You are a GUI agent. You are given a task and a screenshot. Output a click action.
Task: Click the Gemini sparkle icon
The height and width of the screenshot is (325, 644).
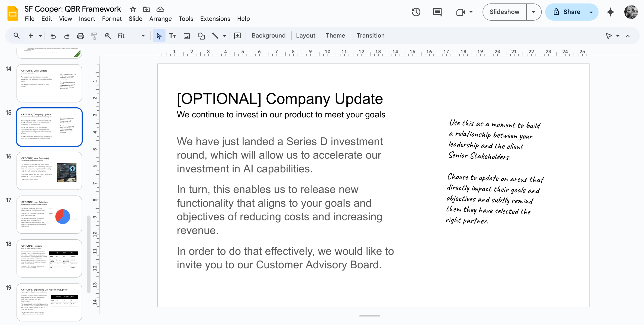pos(610,12)
